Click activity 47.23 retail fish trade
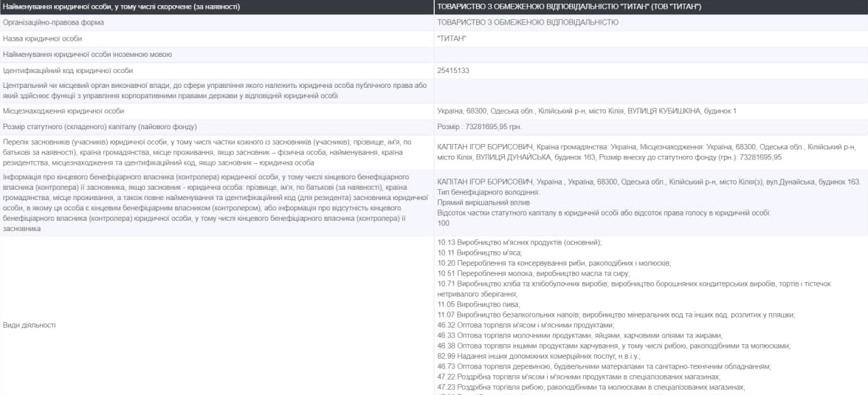868x395 pixels. click(x=591, y=387)
